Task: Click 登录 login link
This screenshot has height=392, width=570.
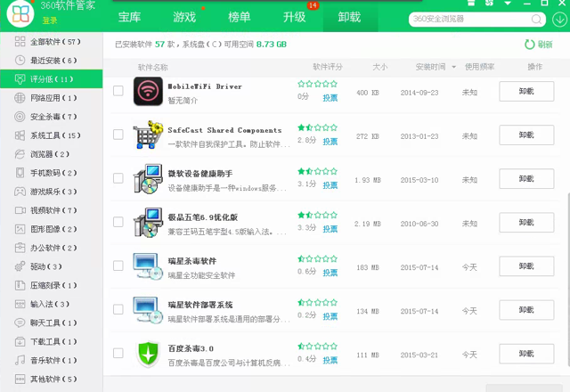Action: tap(50, 20)
